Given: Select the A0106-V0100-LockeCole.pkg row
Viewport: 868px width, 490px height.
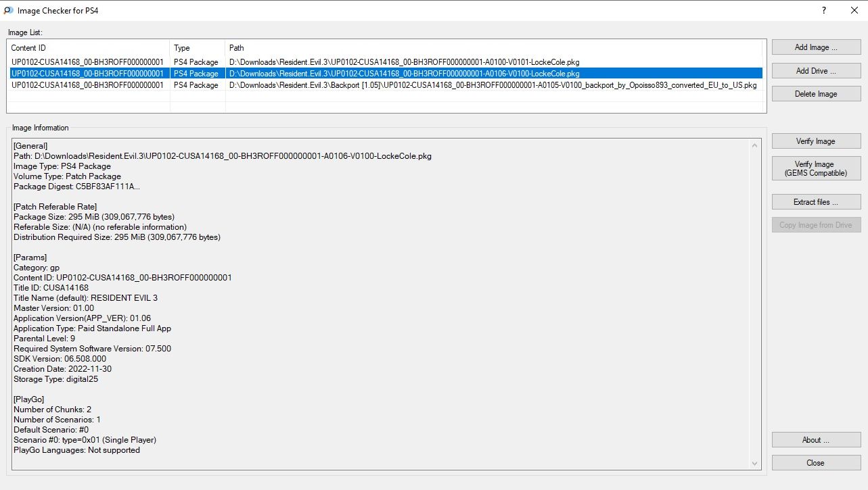Looking at the screenshot, I should 385,74.
